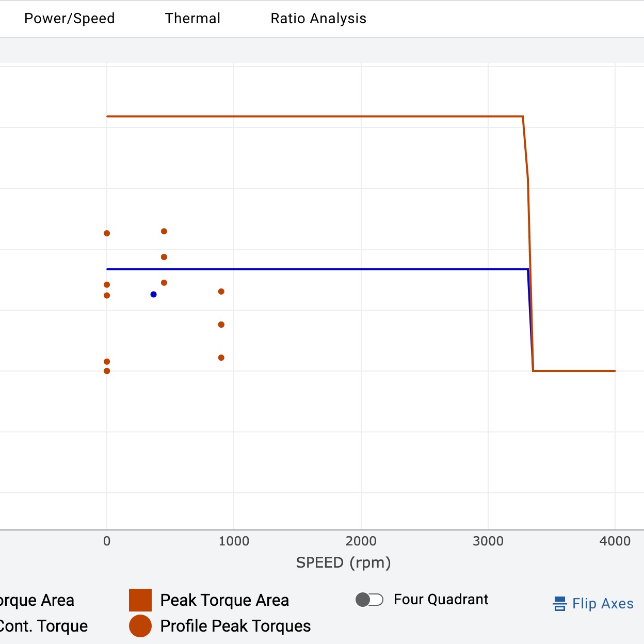Switch to the Power/Speed tab

click(70, 19)
